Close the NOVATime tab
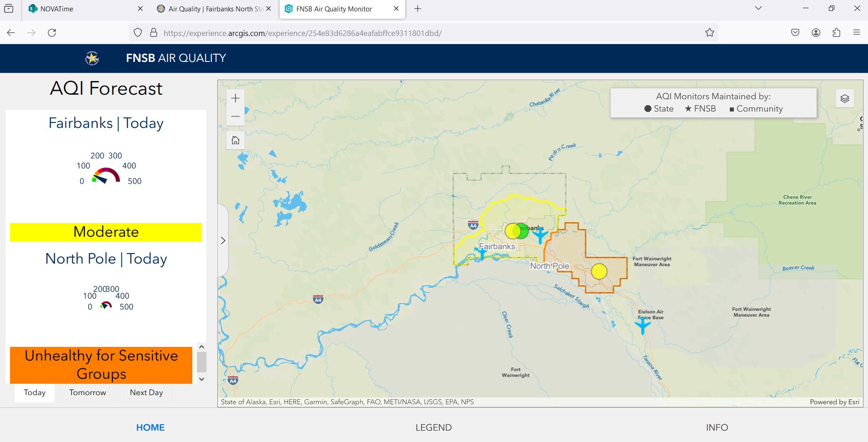This screenshot has width=868, height=442. [x=140, y=9]
